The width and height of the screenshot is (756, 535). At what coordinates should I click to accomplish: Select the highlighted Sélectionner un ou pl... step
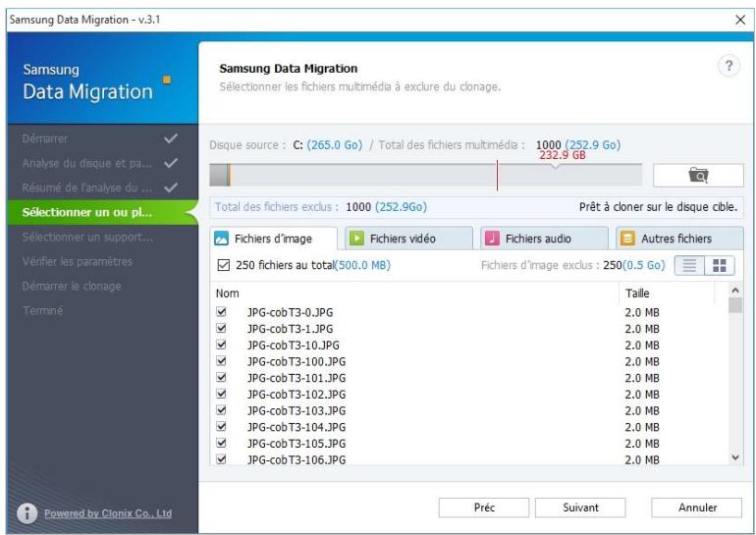point(102,213)
